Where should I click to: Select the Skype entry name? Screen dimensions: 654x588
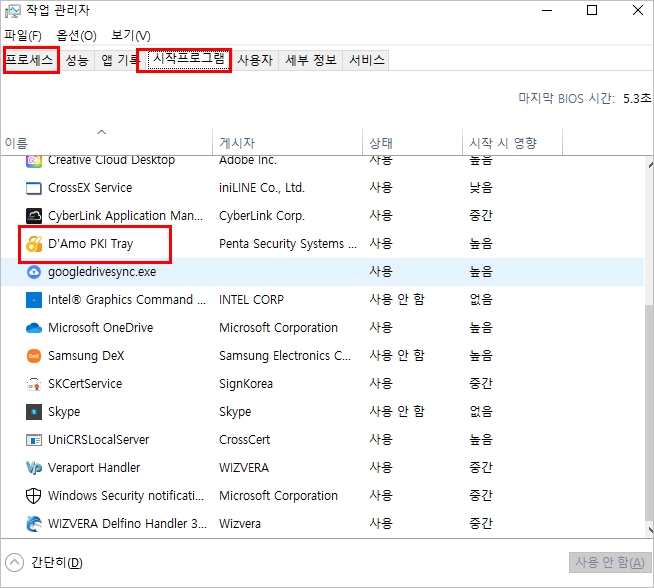(x=64, y=412)
